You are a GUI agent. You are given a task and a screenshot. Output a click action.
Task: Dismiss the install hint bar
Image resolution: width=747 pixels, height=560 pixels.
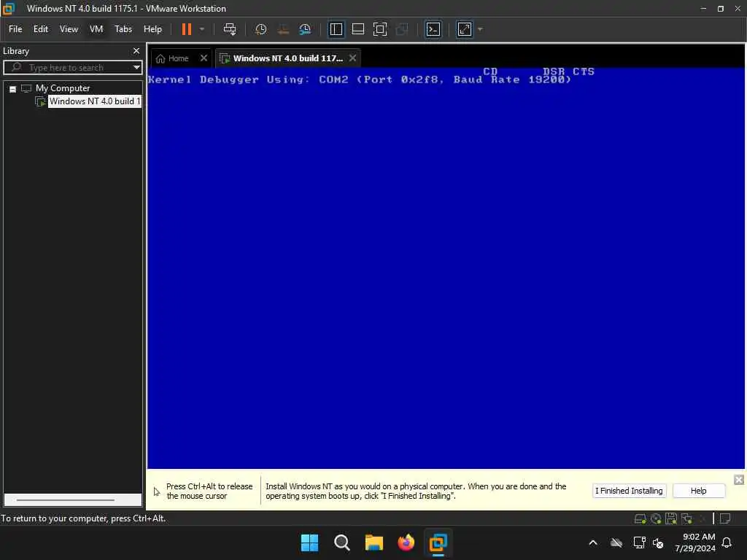point(739,480)
